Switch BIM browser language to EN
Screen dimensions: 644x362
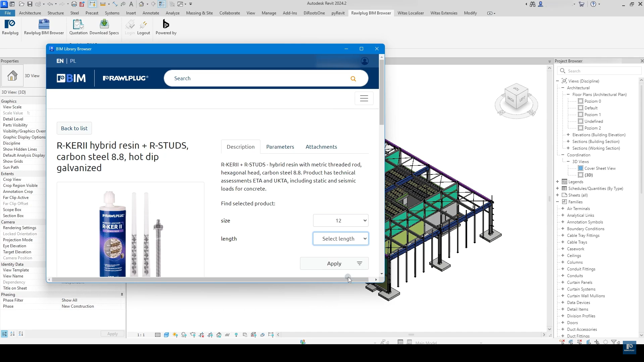coord(60,61)
